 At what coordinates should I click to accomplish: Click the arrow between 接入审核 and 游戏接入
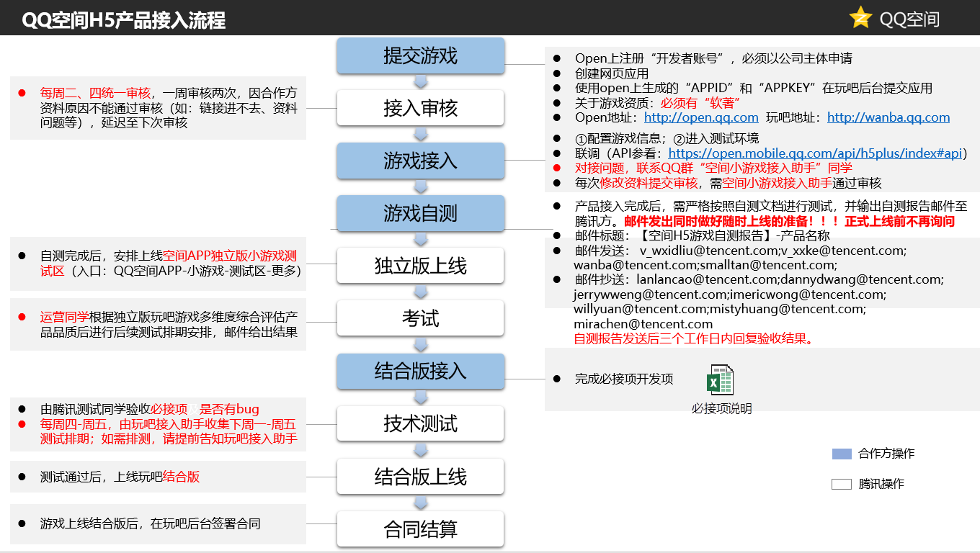tap(420, 132)
